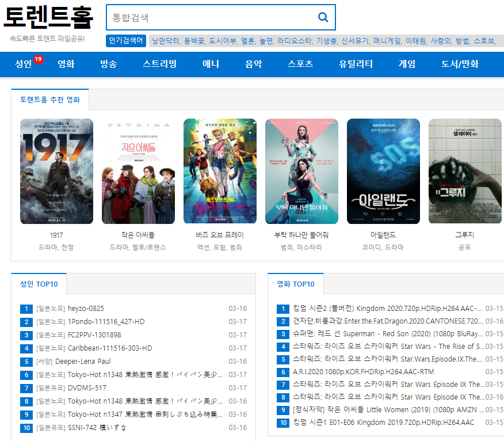Open the 도서/만화 navigation menu
The width and height of the screenshot is (504, 441).
click(x=460, y=64)
